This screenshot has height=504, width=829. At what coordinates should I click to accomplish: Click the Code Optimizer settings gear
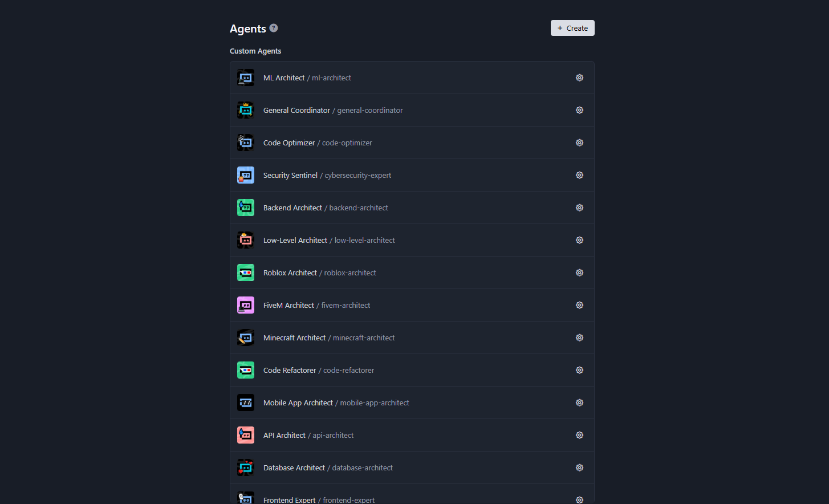579,143
